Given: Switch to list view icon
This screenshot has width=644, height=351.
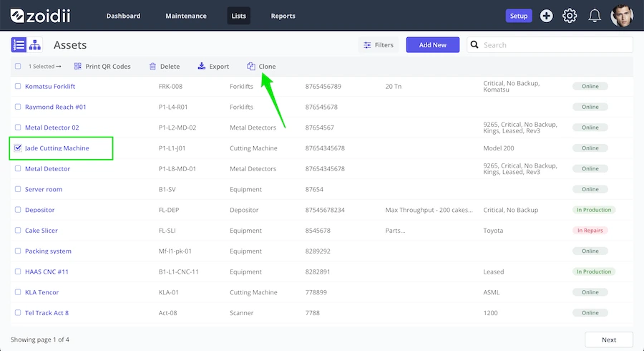Looking at the screenshot, I should [x=19, y=45].
